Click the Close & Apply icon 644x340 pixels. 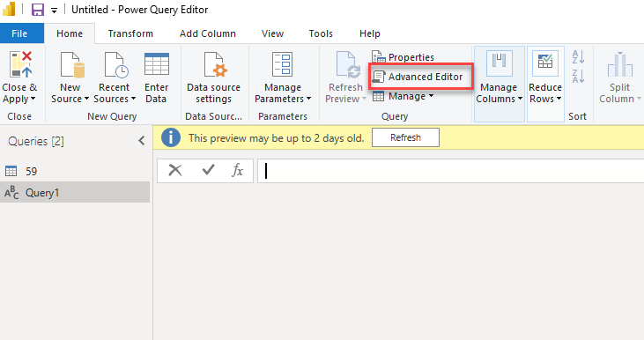point(21,64)
